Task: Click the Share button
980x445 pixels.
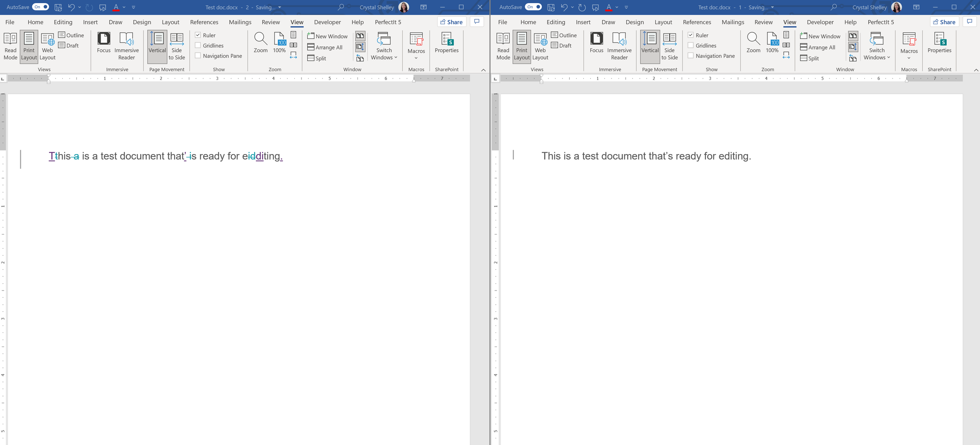Action: pyautogui.click(x=451, y=22)
